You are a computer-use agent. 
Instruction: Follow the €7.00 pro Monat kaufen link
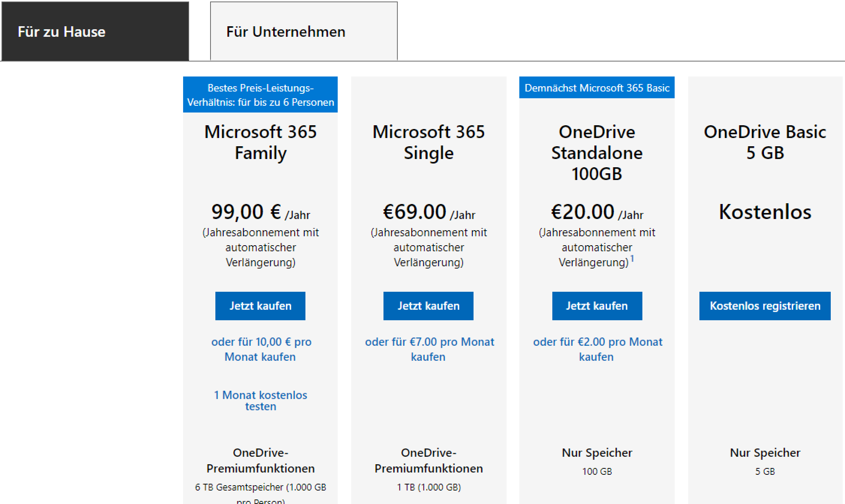[x=429, y=349]
